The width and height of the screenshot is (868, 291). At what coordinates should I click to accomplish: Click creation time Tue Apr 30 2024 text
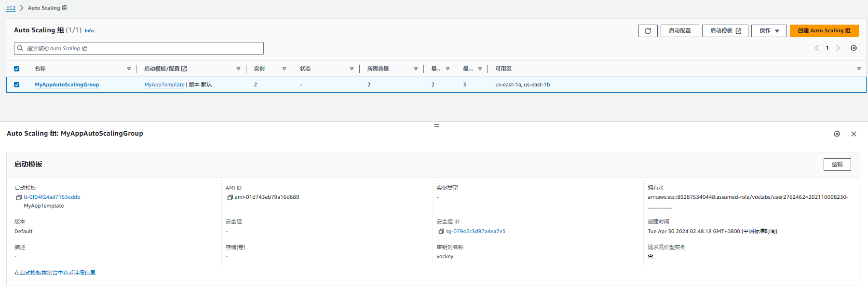pyautogui.click(x=712, y=231)
